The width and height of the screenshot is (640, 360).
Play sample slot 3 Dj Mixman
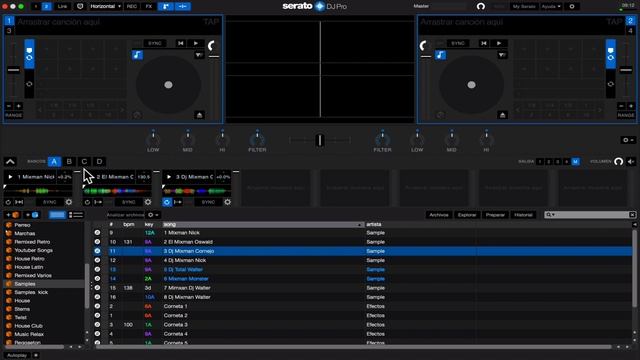169,177
